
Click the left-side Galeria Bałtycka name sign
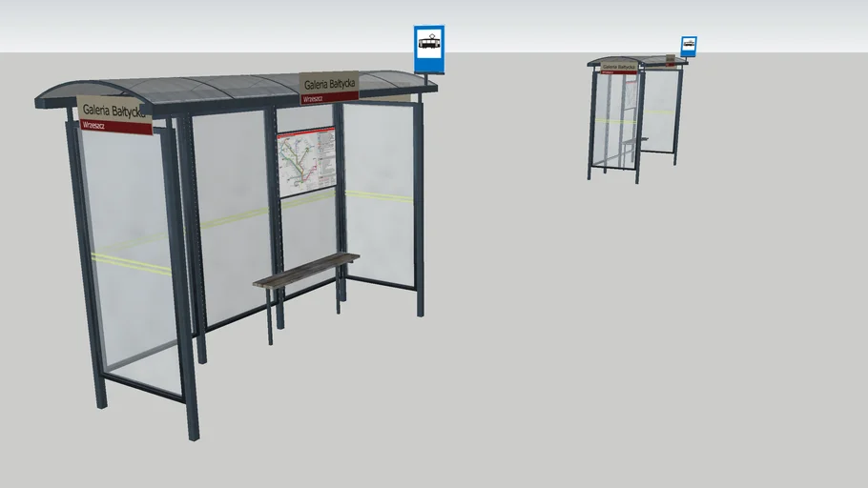point(114,110)
